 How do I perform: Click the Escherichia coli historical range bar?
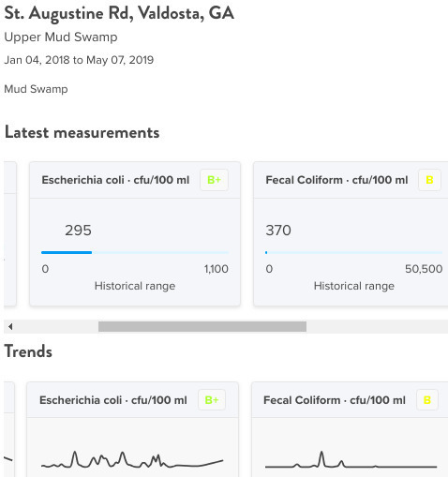click(135, 252)
